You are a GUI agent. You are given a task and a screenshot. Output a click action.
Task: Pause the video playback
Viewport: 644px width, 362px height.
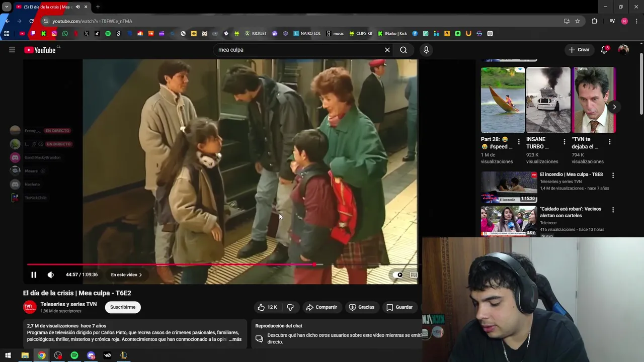tap(34, 275)
